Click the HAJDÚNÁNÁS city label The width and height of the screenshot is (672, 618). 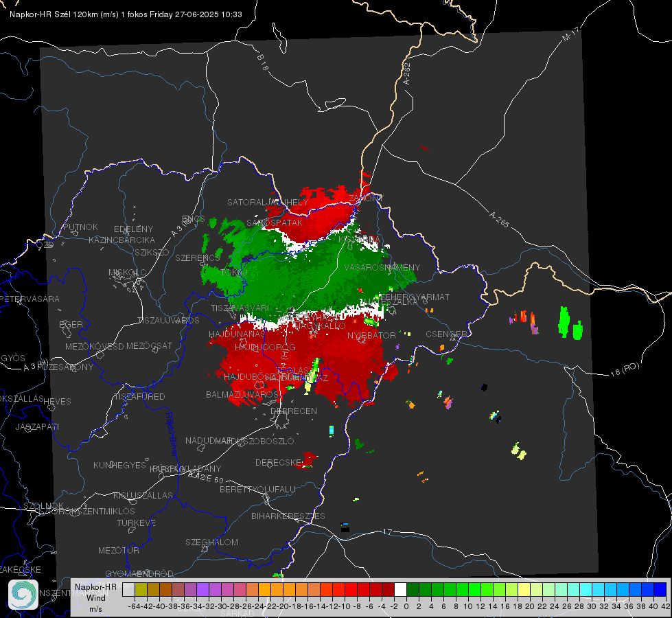(237, 334)
